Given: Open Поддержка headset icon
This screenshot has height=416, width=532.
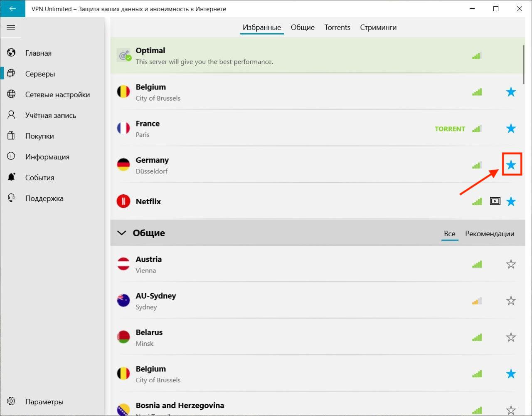Looking at the screenshot, I should tap(11, 198).
